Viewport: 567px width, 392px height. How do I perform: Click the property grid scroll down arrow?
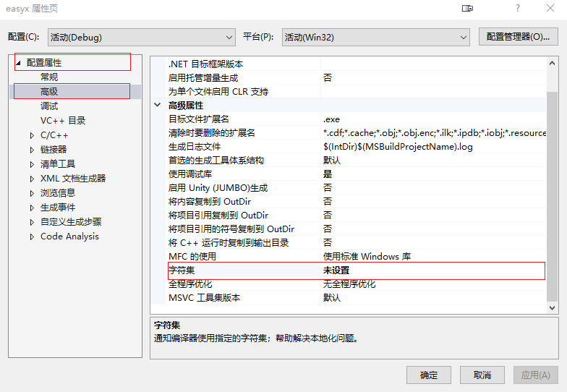pyautogui.click(x=552, y=308)
